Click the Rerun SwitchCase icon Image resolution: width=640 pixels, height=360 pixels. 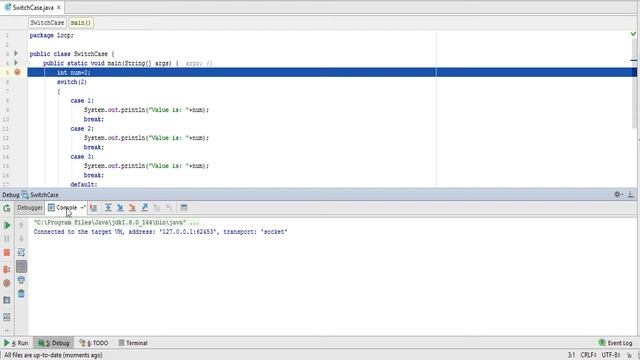[7, 209]
